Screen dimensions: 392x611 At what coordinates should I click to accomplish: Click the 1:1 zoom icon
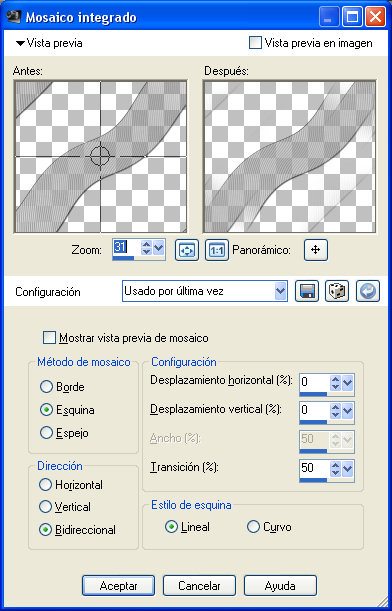click(217, 250)
